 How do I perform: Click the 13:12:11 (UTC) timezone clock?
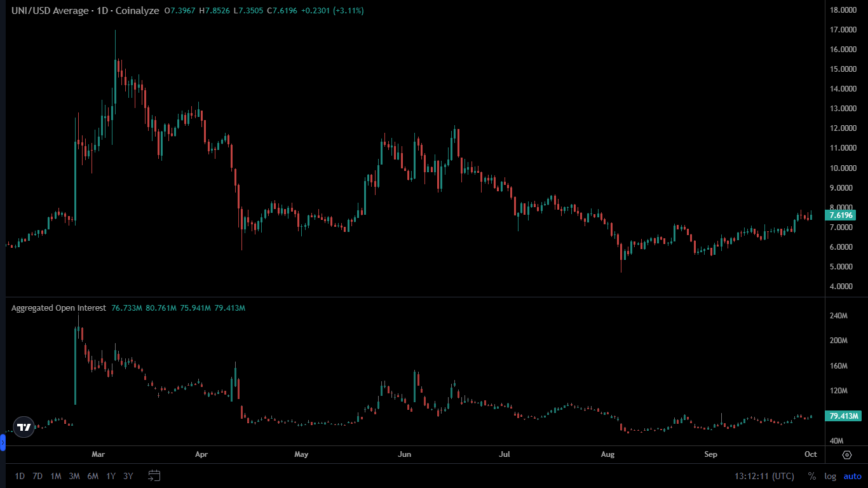coord(764,476)
